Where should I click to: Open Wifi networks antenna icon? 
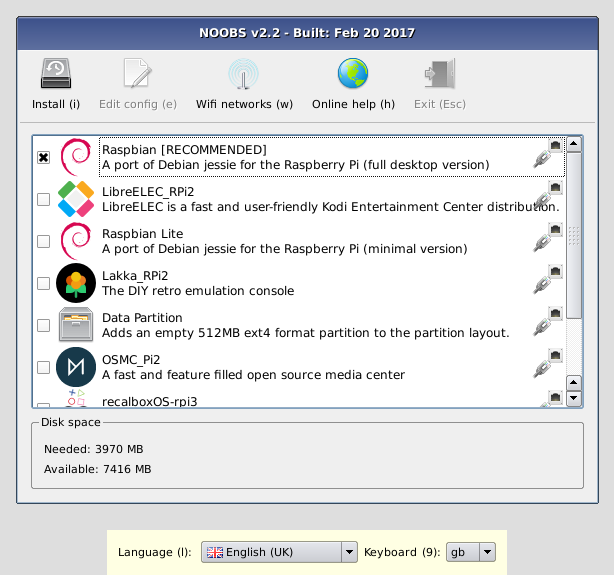pyautogui.click(x=244, y=74)
